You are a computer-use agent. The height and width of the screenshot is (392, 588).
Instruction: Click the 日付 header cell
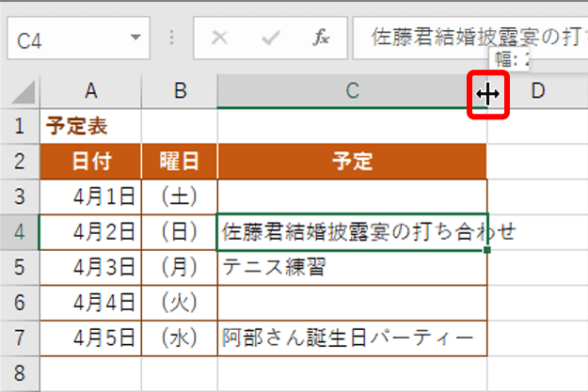(x=90, y=161)
